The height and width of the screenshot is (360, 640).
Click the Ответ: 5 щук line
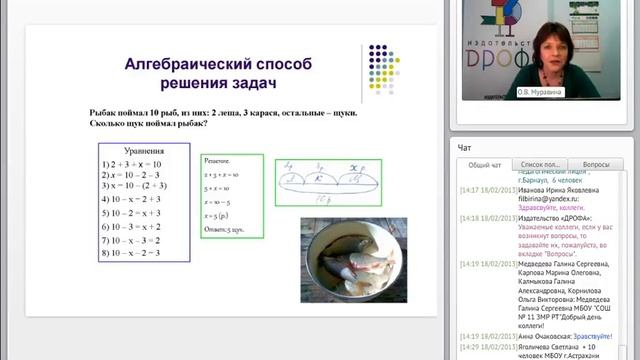tap(224, 229)
